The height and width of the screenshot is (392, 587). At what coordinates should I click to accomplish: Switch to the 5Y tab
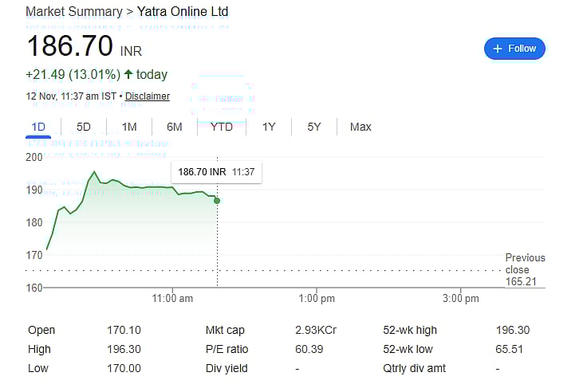(314, 127)
